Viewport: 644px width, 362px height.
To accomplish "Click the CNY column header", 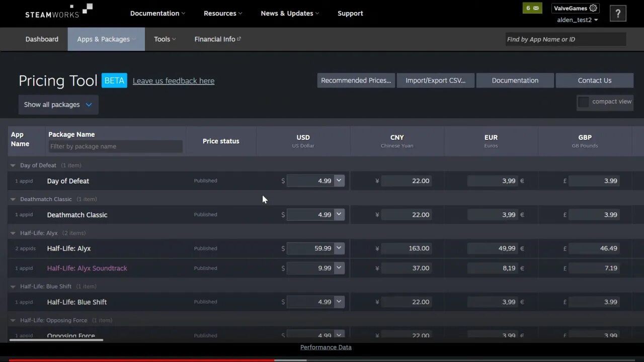I will click(397, 141).
